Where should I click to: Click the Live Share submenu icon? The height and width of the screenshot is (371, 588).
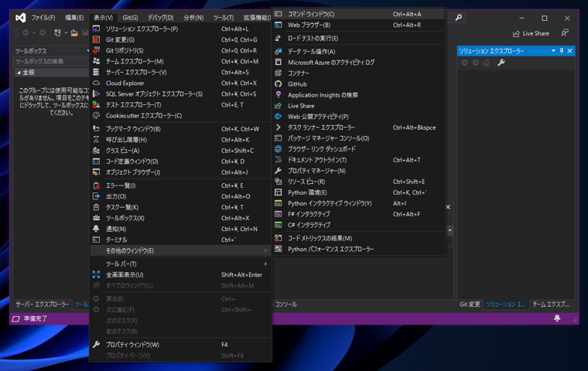pos(279,106)
